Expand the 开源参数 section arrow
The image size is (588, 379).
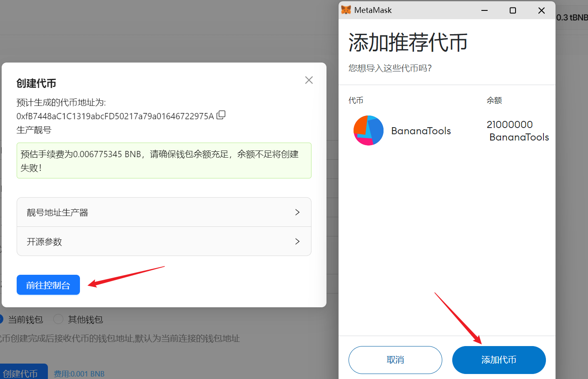tap(297, 241)
